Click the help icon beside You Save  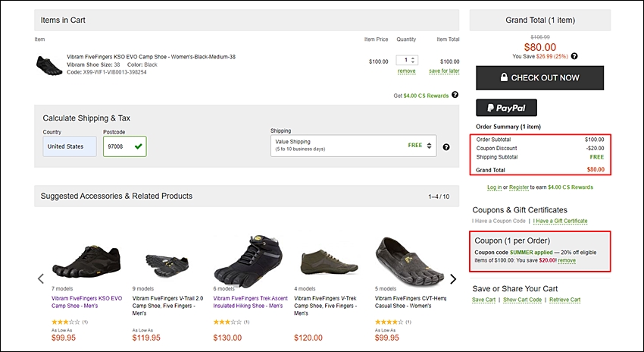[x=574, y=56]
